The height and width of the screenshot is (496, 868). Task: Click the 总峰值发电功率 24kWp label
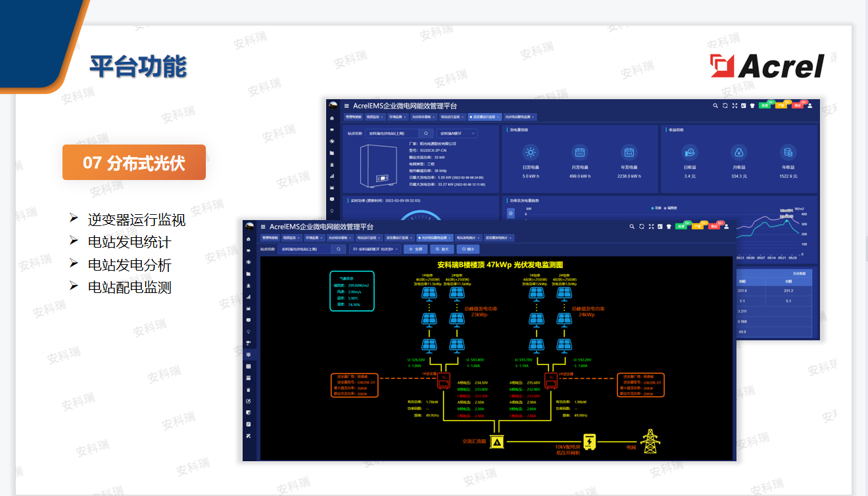589,311
